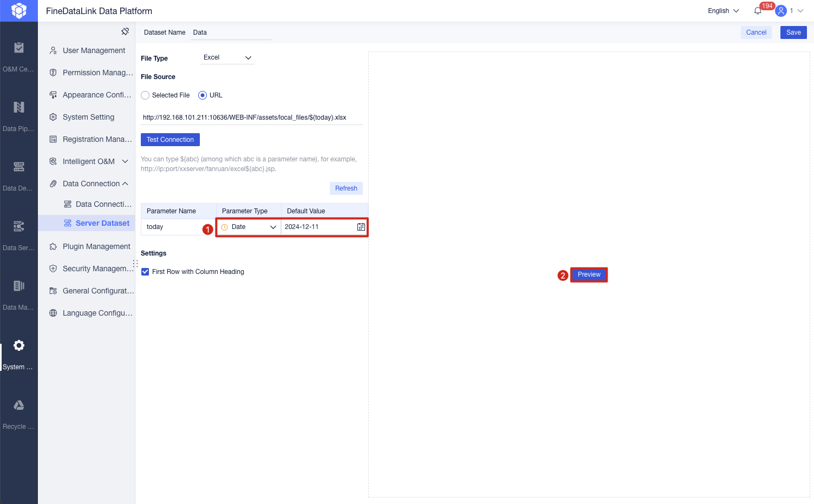Click the file URL input field
This screenshot has height=504, width=814.
[252, 117]
